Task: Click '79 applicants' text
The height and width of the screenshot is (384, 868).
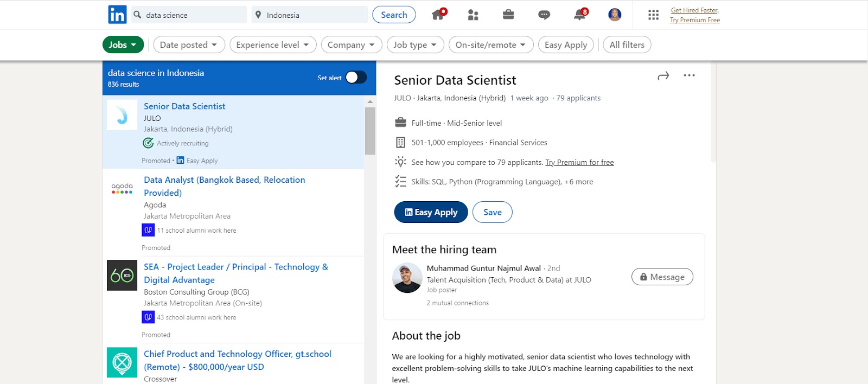Action: [578, 98]
